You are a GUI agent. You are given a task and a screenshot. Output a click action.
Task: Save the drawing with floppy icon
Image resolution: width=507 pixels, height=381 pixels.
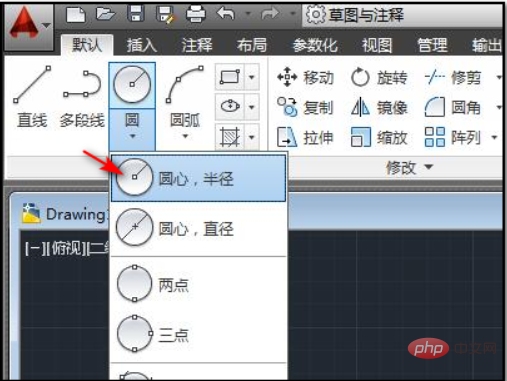click(136, 14)
